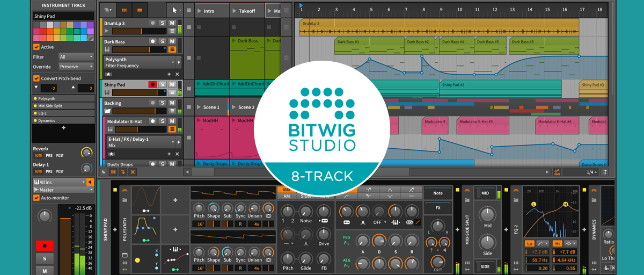
Task: Click the Shiny Pad track name field
Action: tap(63, 16)
